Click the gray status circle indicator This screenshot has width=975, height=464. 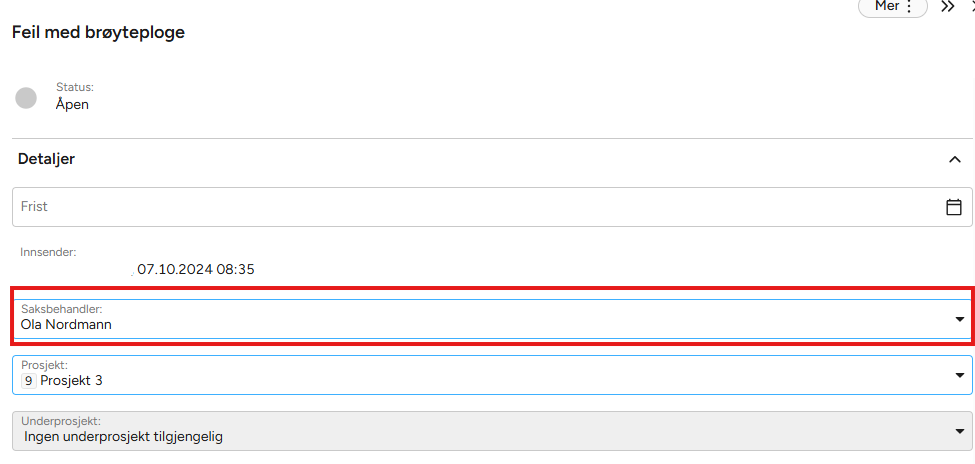27,97
